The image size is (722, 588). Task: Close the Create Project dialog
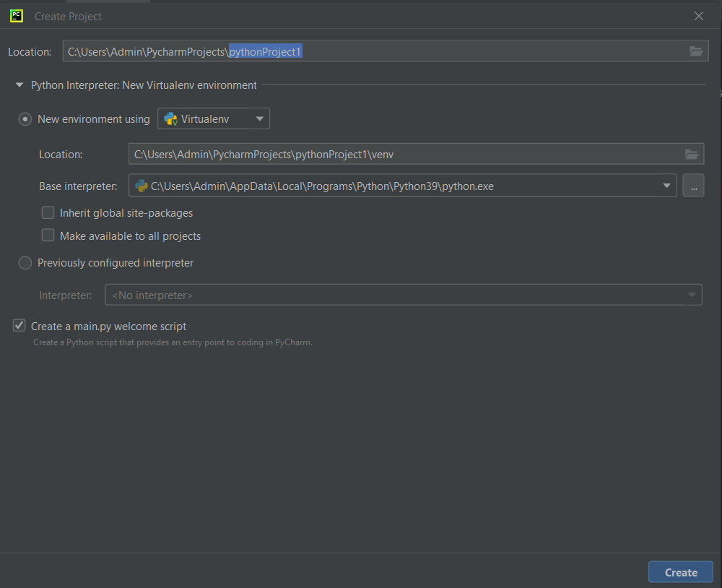[698, 16]
